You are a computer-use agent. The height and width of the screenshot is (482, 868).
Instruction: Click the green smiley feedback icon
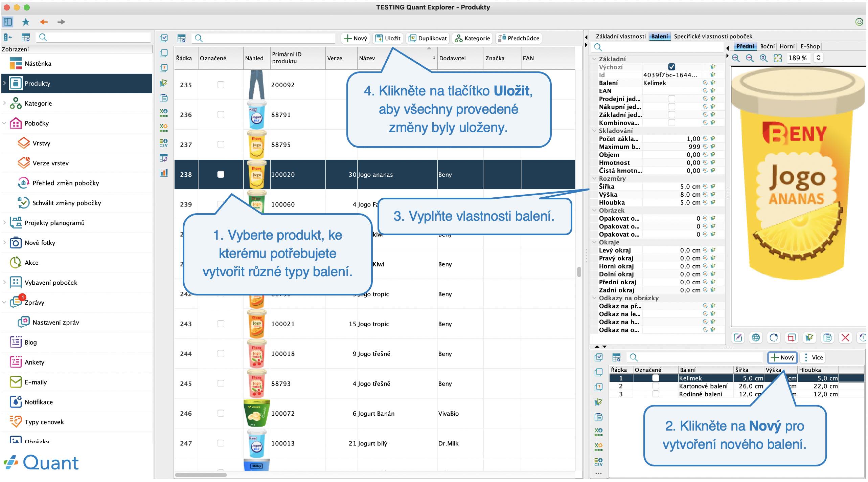click(x=859, y=22)
